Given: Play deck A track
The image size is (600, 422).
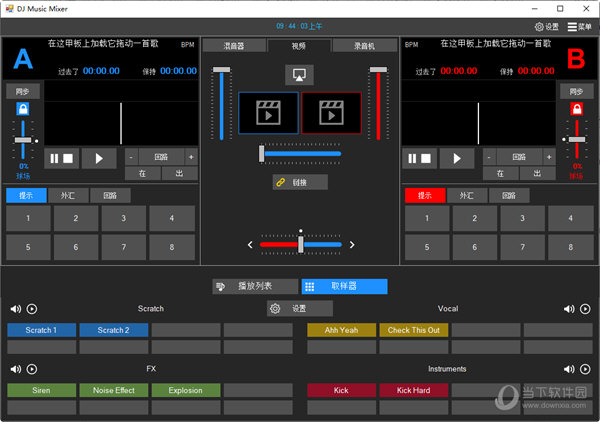Looking at the screenshot, I should 99,158.
